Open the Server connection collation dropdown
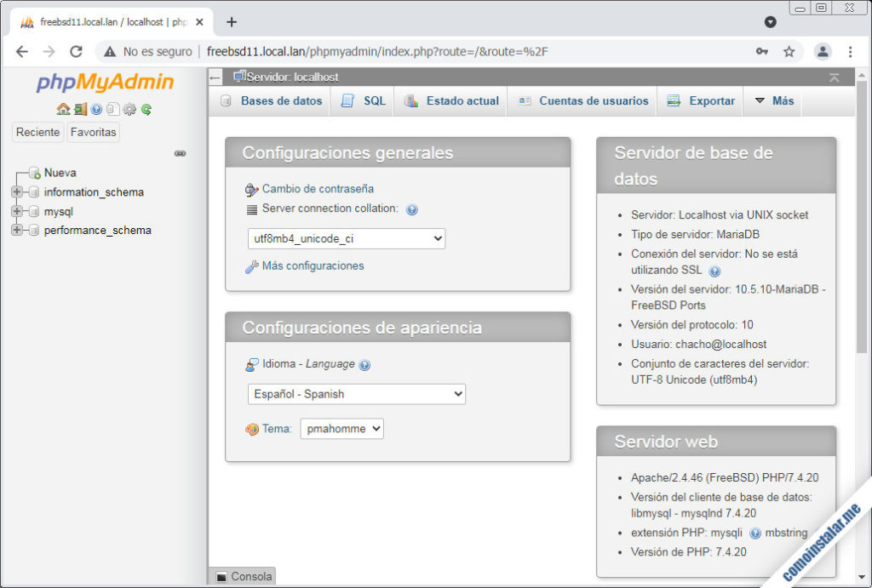 [346, 238]
